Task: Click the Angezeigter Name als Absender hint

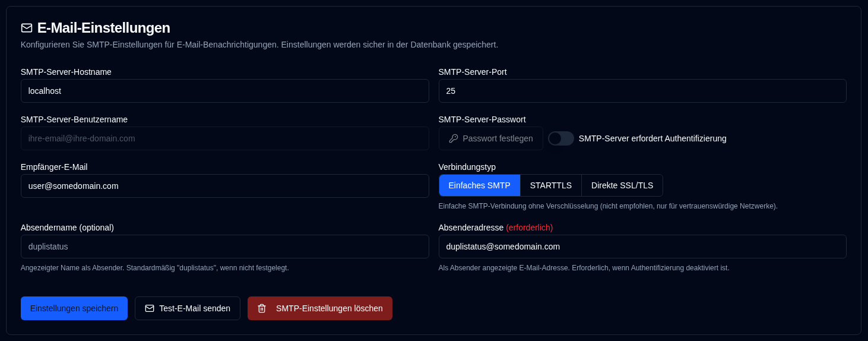Action: (155, 268)
